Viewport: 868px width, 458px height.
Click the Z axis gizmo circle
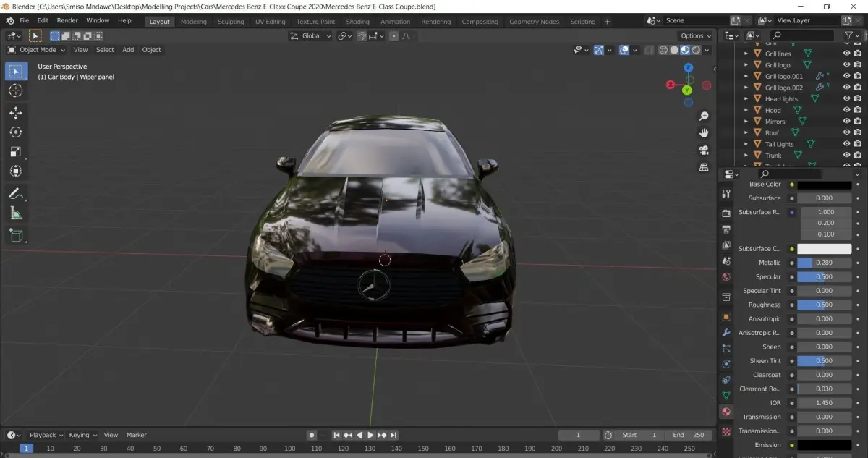click(x=689, y=67)
